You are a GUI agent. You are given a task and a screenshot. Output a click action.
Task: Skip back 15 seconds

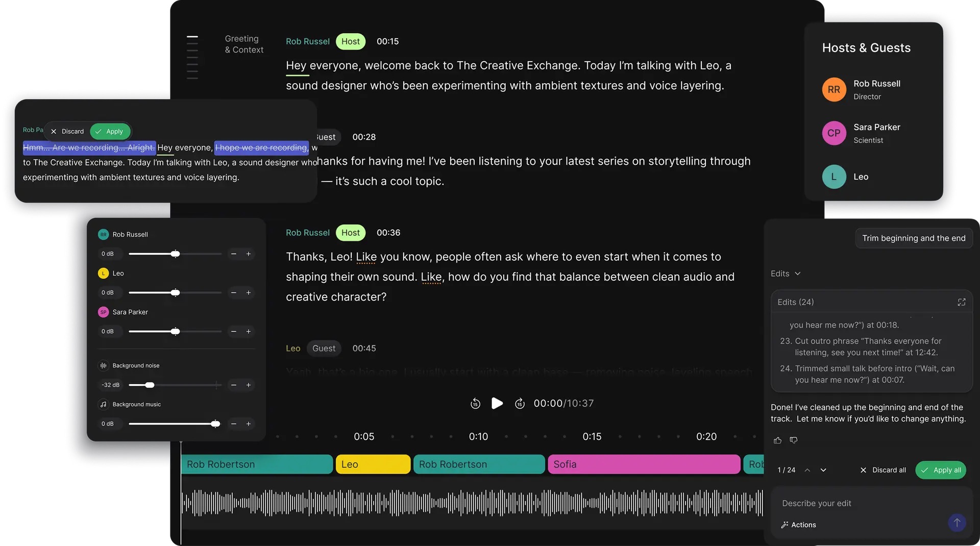pos(475,404)
